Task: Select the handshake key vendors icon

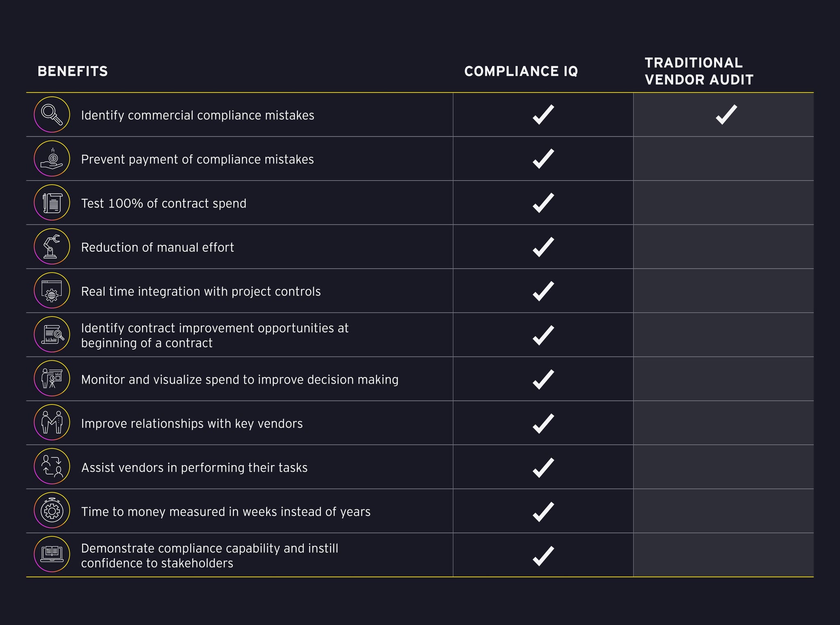Action: coord(52,423)
